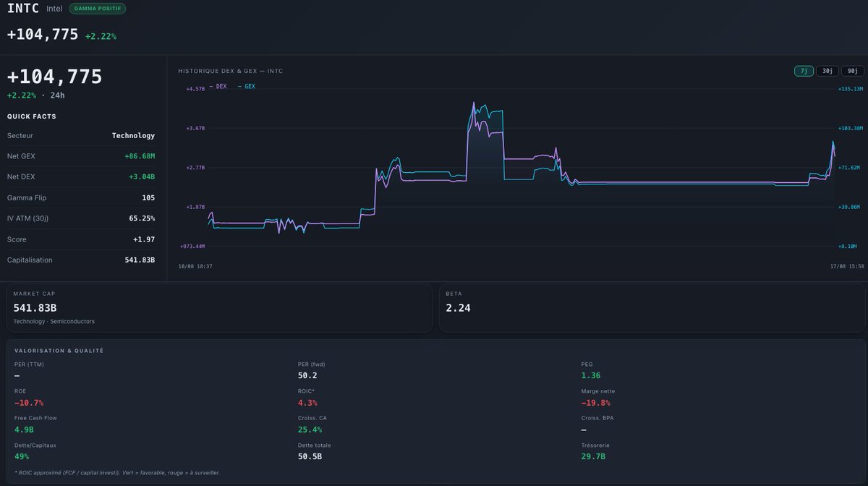The width and height of the screenshot is (868, 486).
Task: Click the VALORISATION & QUALITÉ heading
Action: (x=59, y=351)
